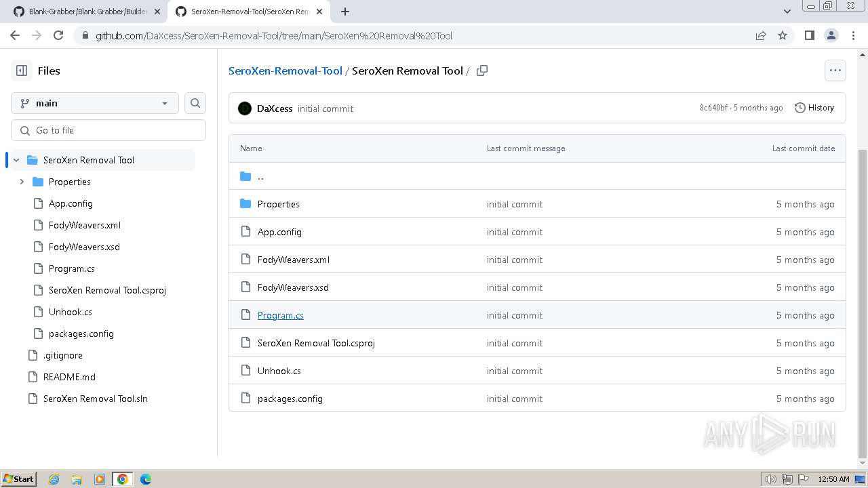868x488 pixels.
Task: Open the main branch dropdown
Action: (95, 103)
